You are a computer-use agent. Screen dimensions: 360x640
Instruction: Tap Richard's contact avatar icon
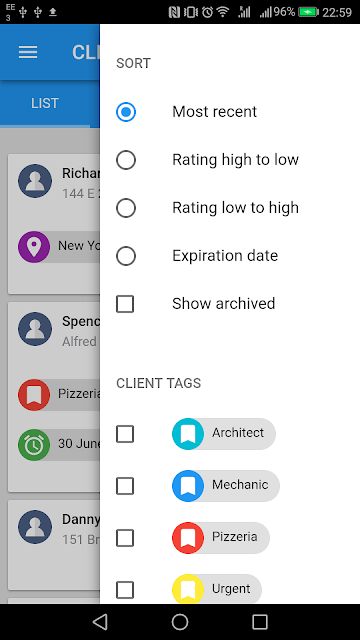35,181
